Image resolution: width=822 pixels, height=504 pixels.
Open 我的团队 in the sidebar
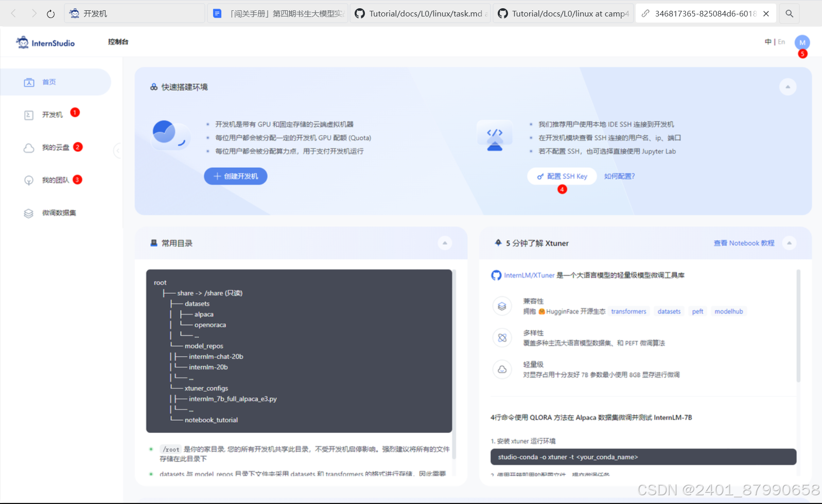coord(56,180)
